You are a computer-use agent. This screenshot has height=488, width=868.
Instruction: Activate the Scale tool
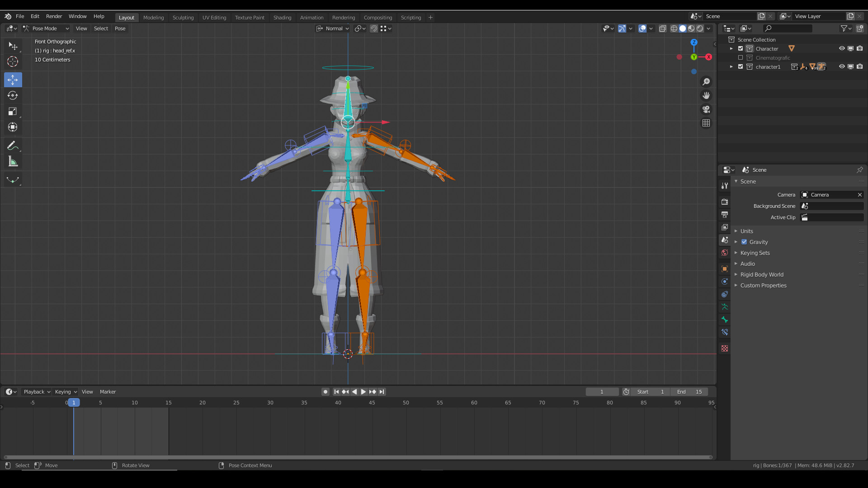tap(13, 111)
